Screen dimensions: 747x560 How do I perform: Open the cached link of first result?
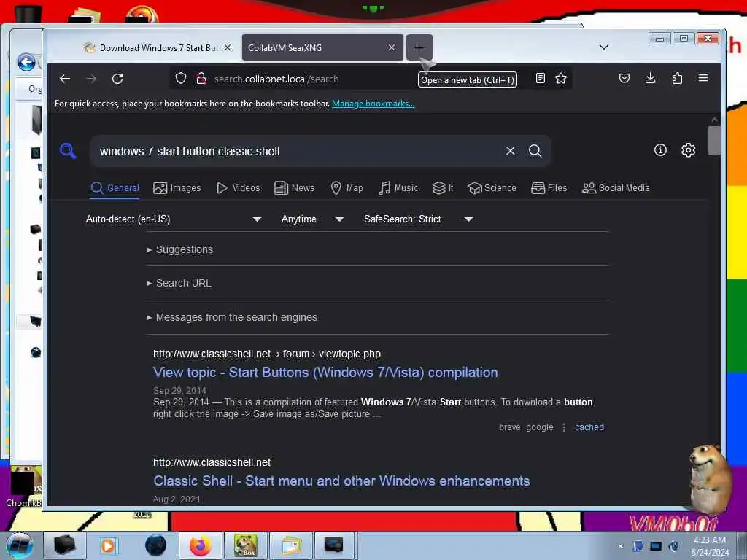click(x=589, y=427)
